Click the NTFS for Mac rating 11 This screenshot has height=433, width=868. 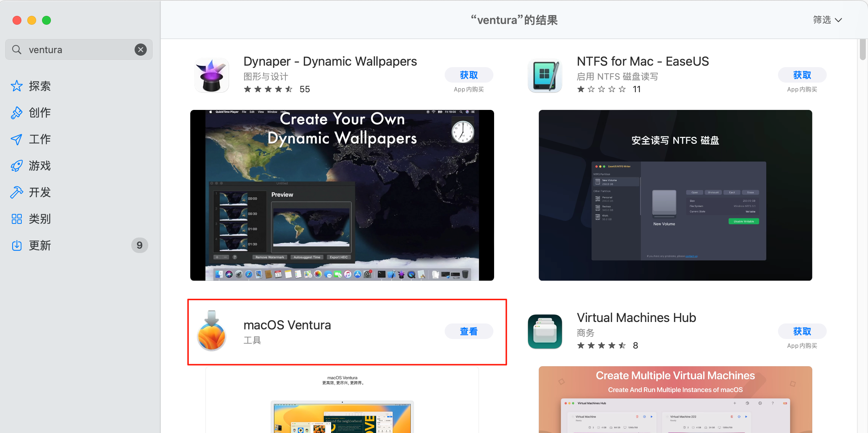[609, 89]
